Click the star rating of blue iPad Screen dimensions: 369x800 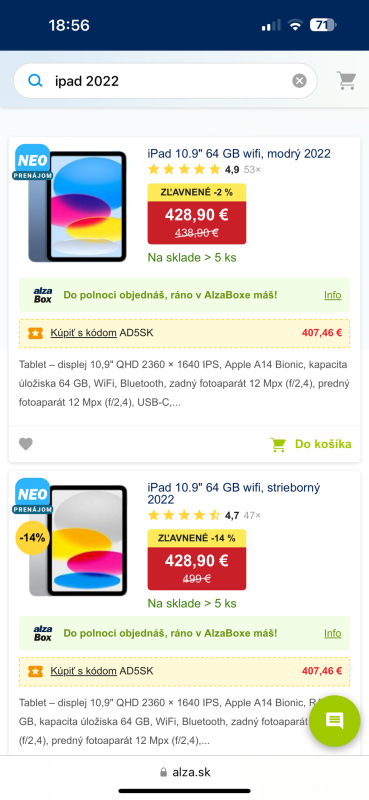pyautogui.click(x=184, y=169)
